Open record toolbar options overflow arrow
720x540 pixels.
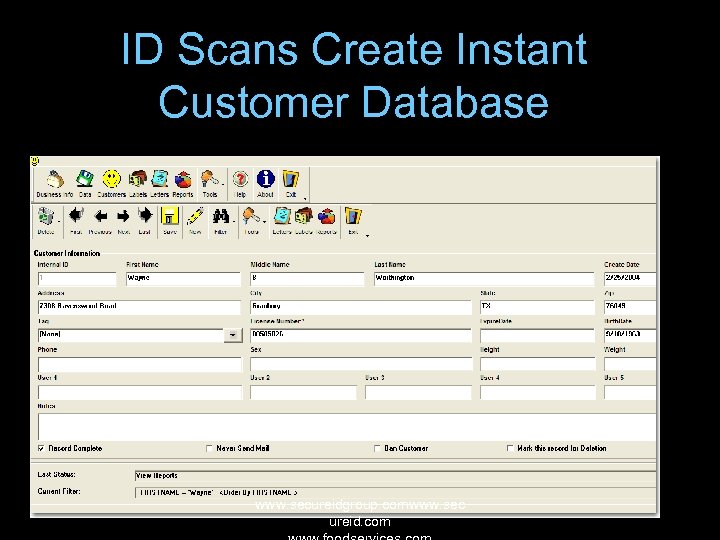[367, 236]
